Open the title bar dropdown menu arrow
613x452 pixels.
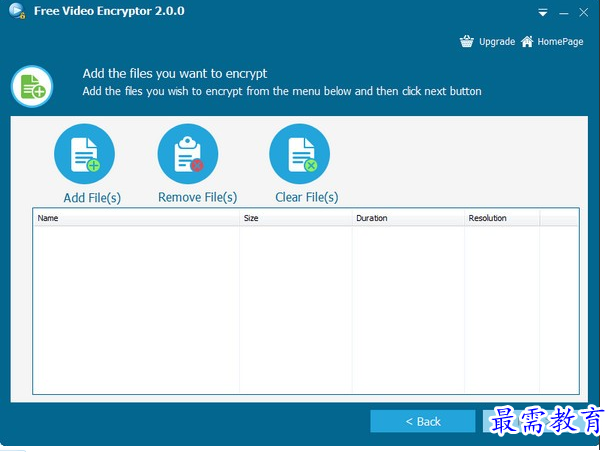tap(543, 13)
